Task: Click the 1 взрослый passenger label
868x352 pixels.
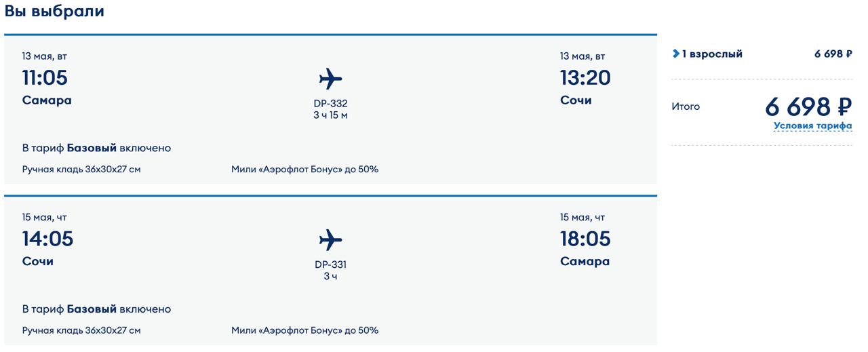Action: coord(712,54)
